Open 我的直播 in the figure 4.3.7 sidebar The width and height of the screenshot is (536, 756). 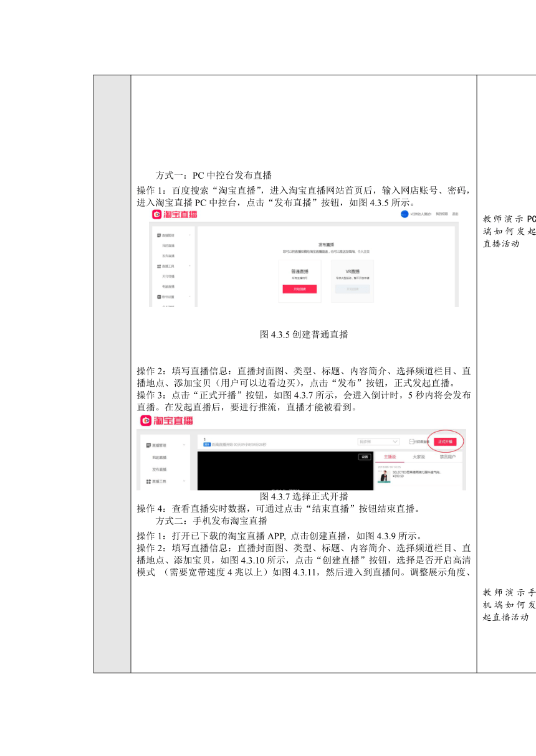pyautogui.click(x=160, y=457)
